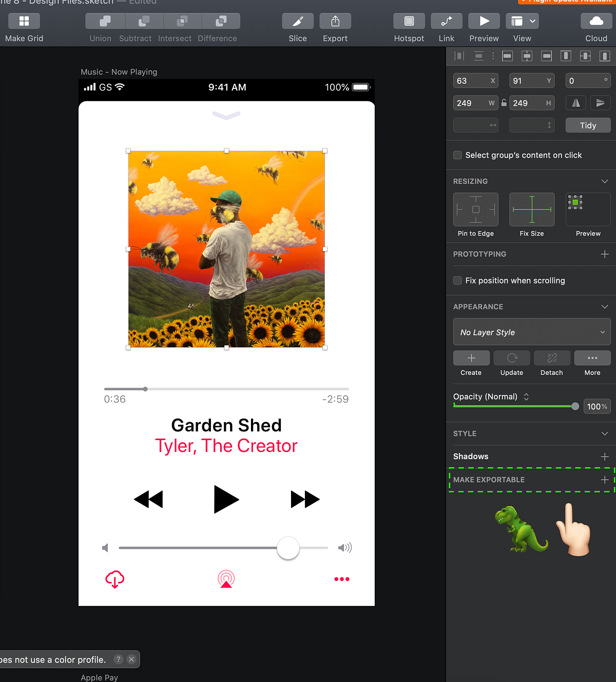Enable Select group's content on click
Viewport: 616px width, 682px height.
(x=457, y=155)
